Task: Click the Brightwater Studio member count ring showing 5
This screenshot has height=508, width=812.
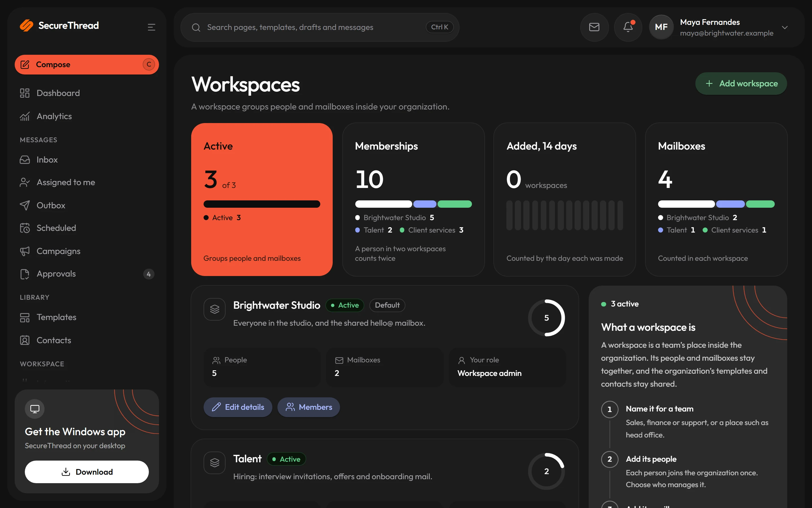Action: 546,318
